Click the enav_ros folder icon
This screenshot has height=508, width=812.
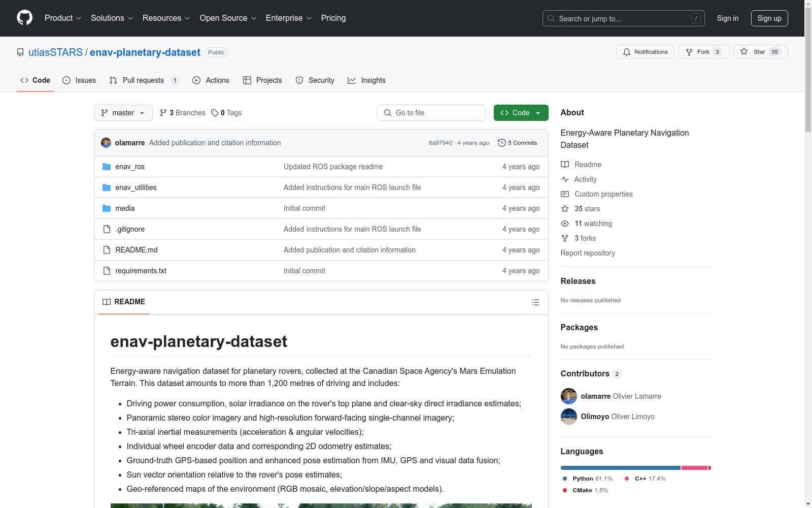107,167
